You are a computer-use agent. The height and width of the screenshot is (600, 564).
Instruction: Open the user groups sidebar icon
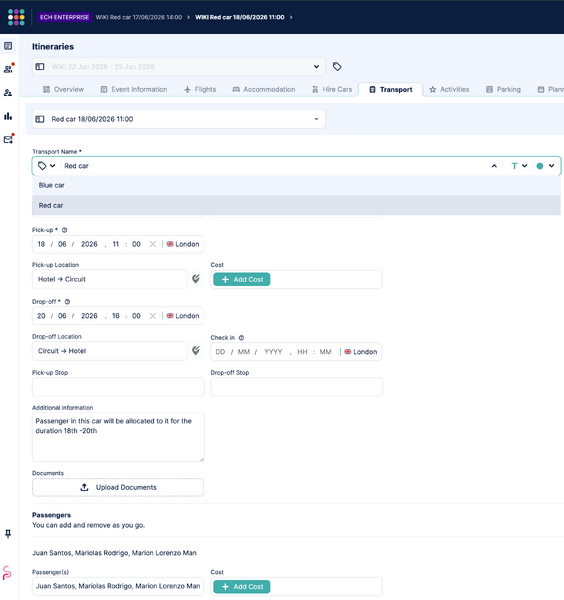coord(8,93)
